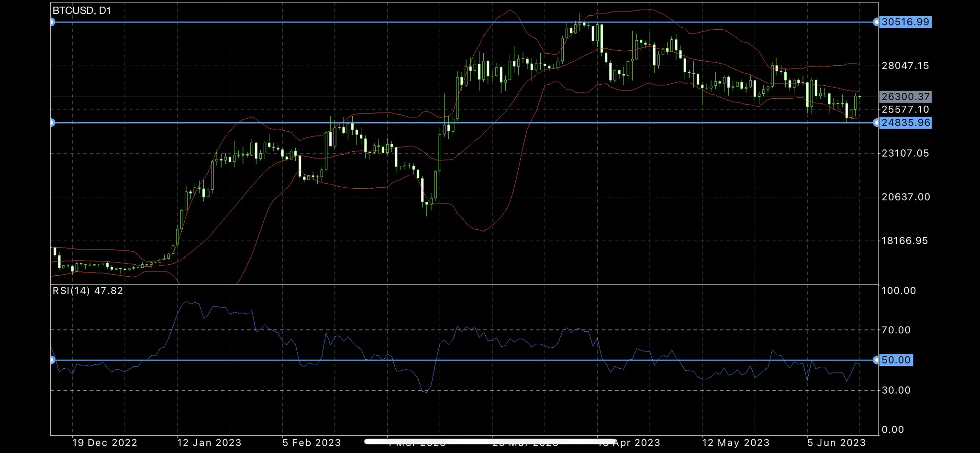The width and height of the screenshot is (980, 453).
Task: Tap the white home indicator bar
Action: click(490, 441)
